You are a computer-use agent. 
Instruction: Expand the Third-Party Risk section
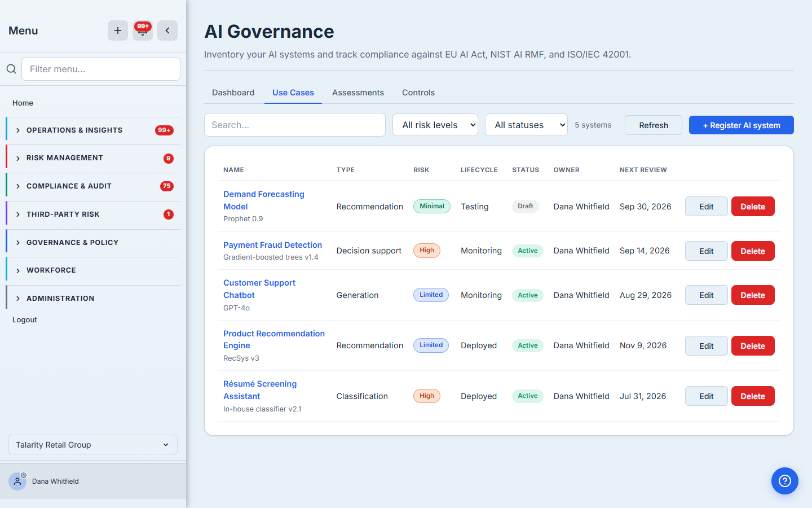(93, 214)
